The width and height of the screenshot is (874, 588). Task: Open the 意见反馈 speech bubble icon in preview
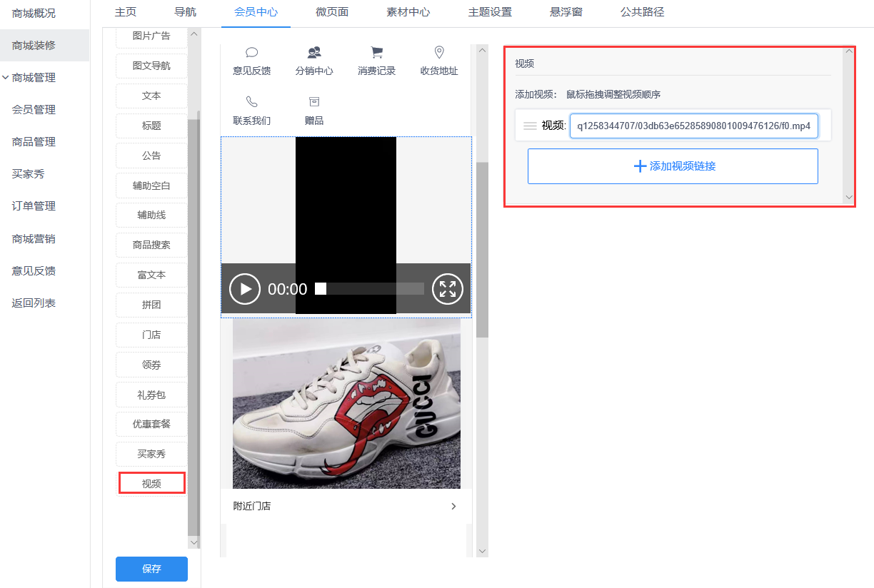pyautogui.click(x=251, y=52)
